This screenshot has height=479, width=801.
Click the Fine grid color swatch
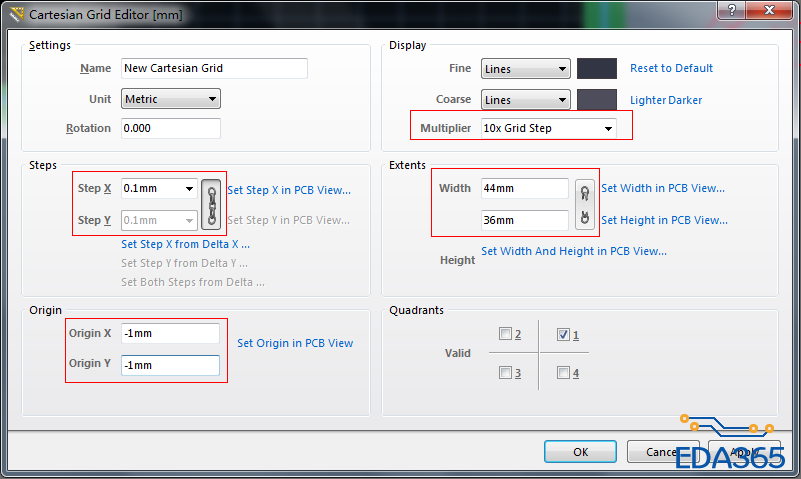coord(596,68)
